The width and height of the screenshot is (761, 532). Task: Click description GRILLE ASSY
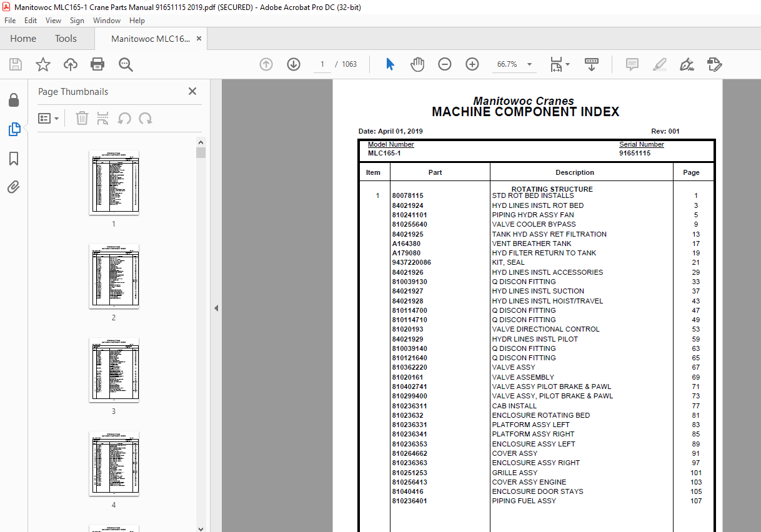[514, 473]
